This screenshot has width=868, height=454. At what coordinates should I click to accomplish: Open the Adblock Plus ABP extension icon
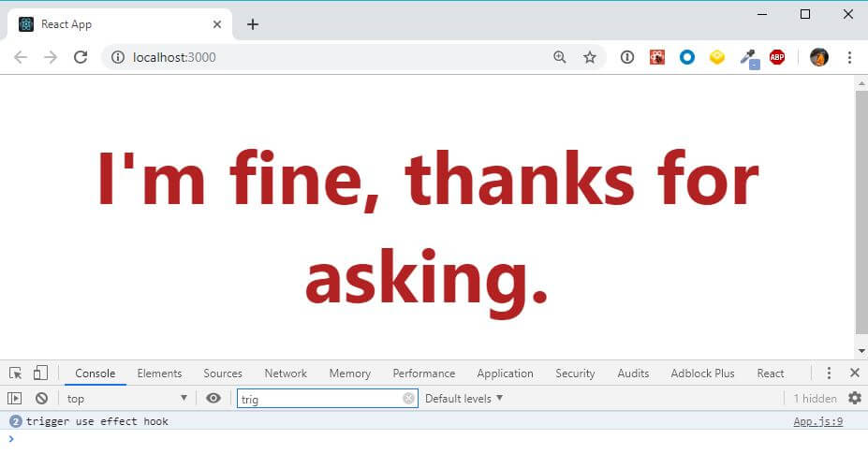(777, 57)
